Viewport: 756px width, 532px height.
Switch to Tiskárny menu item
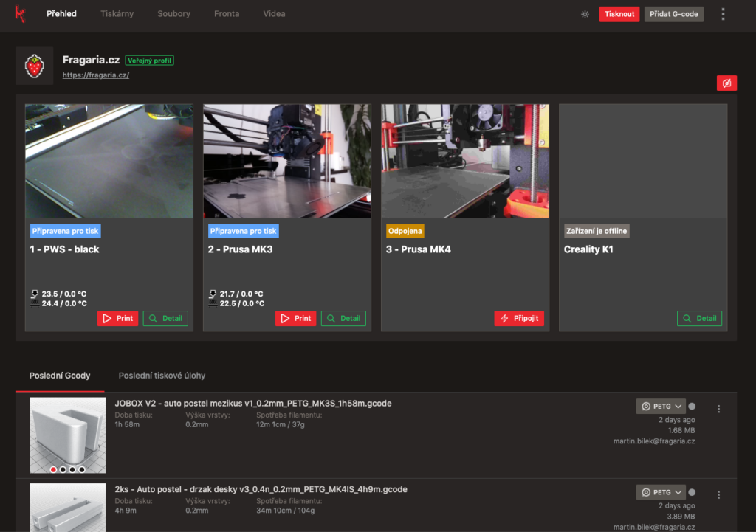coord(117,14)
